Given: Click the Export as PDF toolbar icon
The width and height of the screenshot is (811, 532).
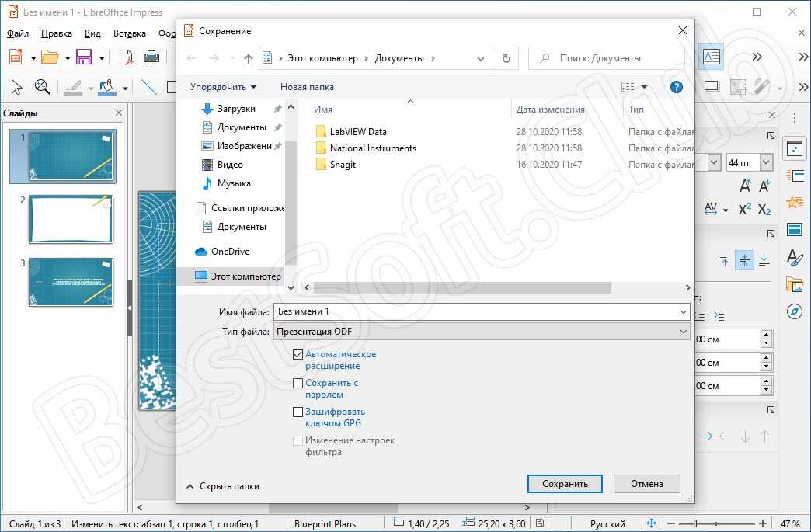Looking at the screenshot, I should (126, 57).
